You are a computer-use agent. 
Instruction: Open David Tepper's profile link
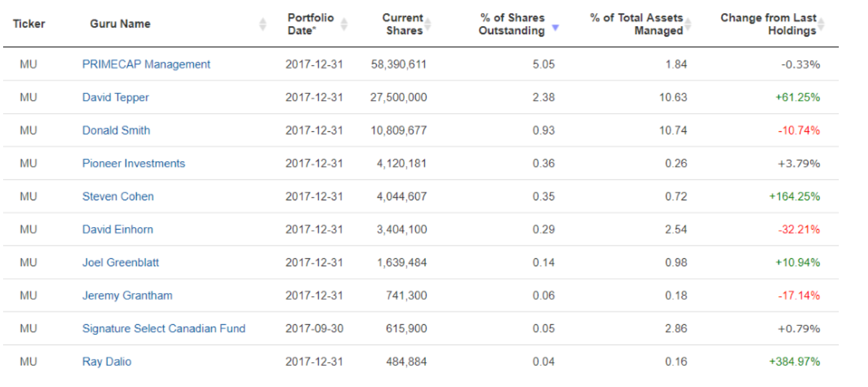(116, 97)
